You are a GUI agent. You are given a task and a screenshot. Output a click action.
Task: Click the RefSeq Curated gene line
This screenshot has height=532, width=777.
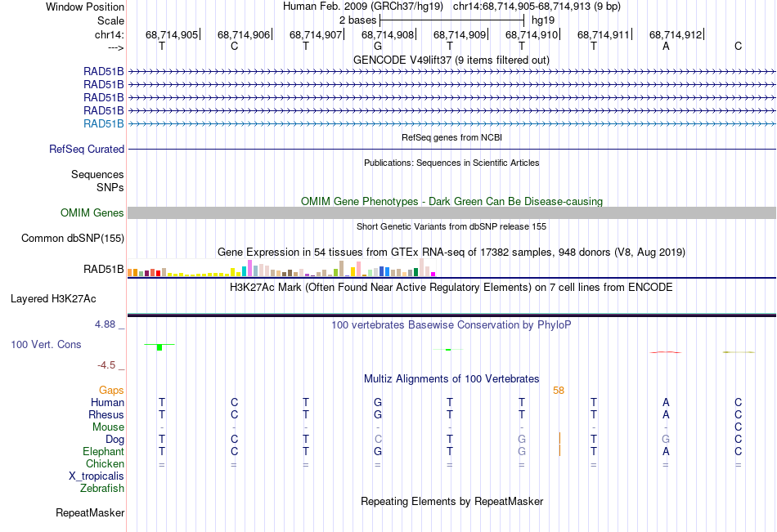pyautogui.click(x=451, y=149)
